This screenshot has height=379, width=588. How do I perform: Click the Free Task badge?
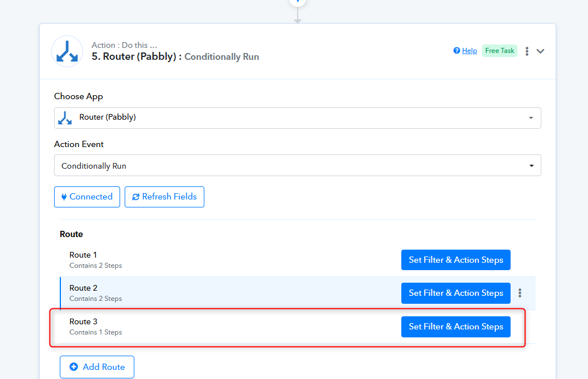499,51
